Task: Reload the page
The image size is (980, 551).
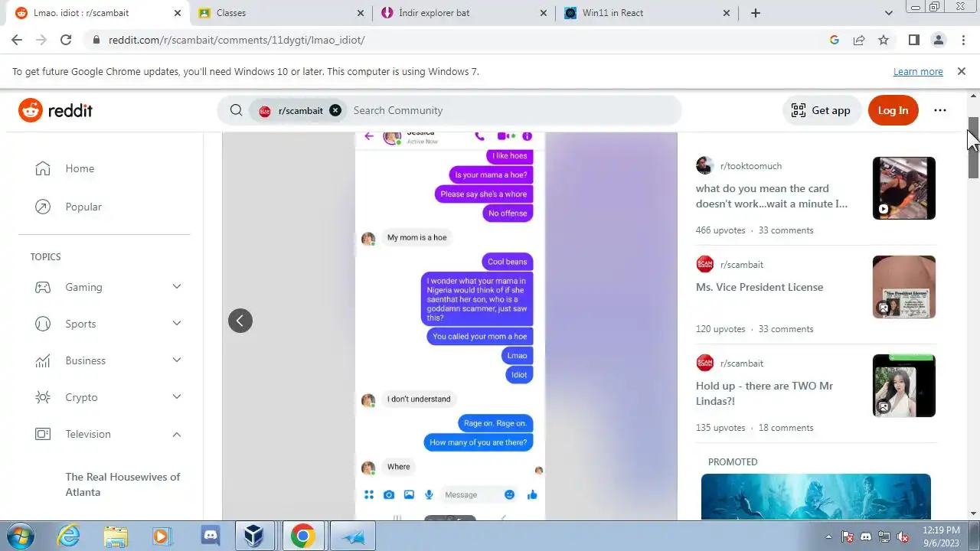Action: (66, 40)
